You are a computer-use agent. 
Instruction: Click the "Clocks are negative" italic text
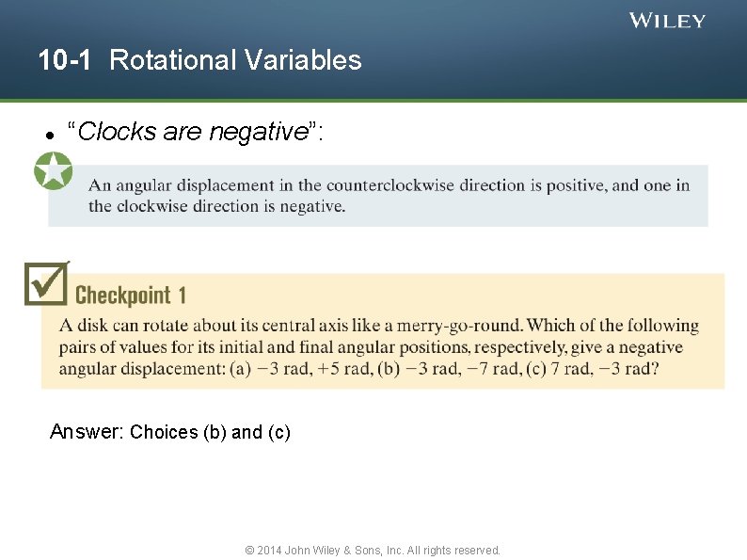pos(196,132)
